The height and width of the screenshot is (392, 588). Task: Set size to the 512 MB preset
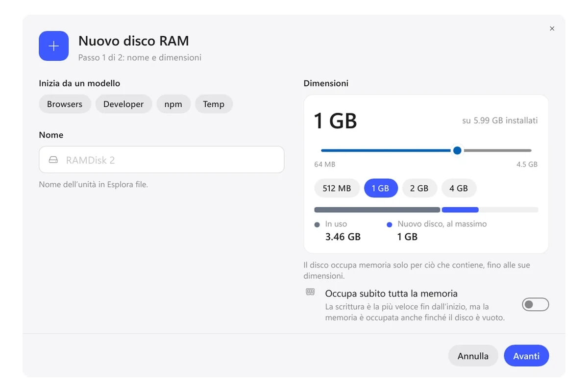[x=337, y=188]
